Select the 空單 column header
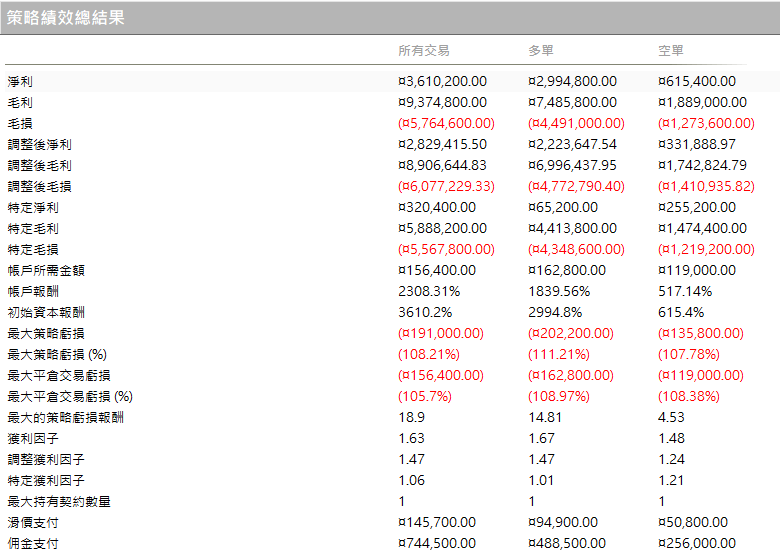This screenshot has width=780, height=559. tap(671, 50)
